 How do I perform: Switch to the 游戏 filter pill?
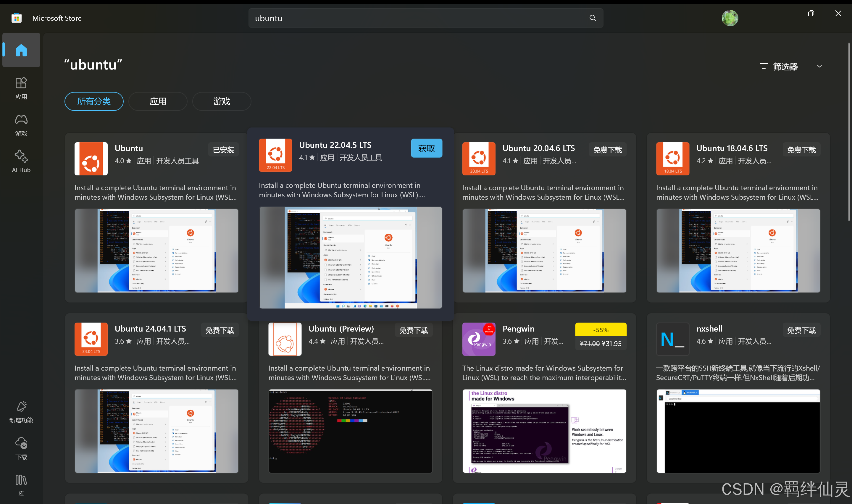(221, 101)
